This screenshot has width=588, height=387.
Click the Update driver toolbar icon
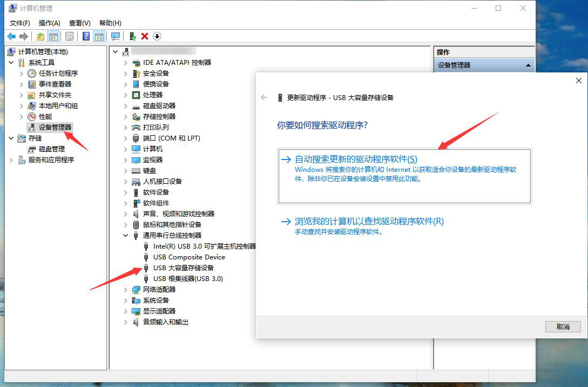coord(133,36)
